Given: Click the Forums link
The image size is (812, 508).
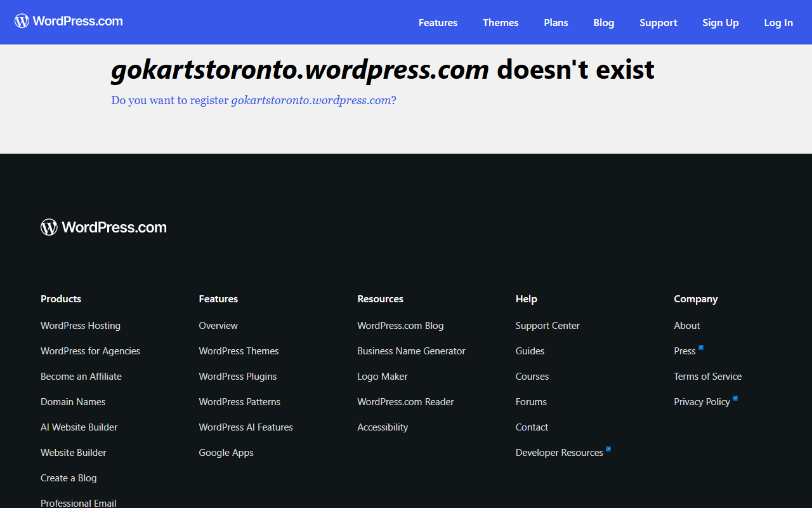Looking at the screenshot, I should pos(531,402).
